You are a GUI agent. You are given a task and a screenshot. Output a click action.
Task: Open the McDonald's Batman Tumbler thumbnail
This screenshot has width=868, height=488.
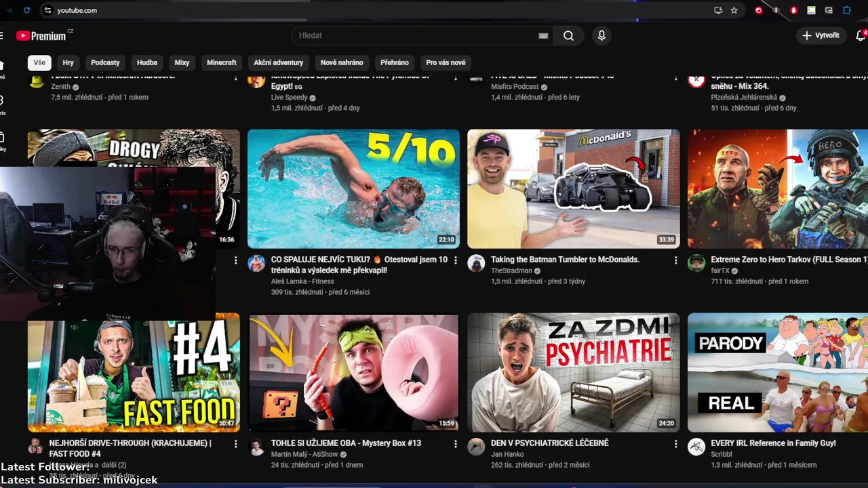pyautogui.click(x=573, y=189)
